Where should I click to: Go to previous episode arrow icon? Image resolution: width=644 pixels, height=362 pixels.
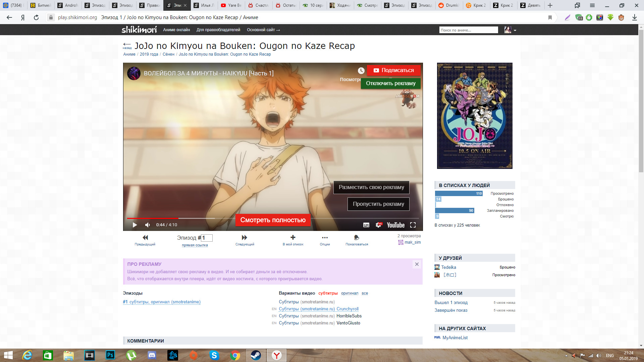(145, 237)
